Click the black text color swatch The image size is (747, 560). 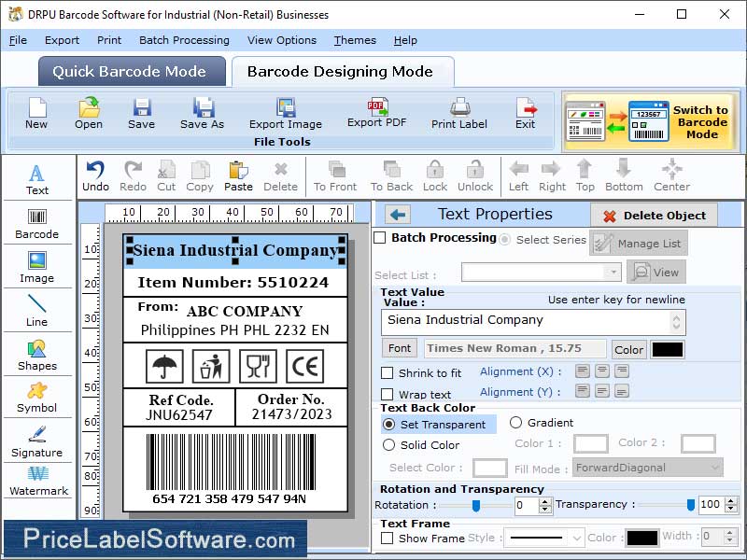pyautogui.click(x=668, y=349)
